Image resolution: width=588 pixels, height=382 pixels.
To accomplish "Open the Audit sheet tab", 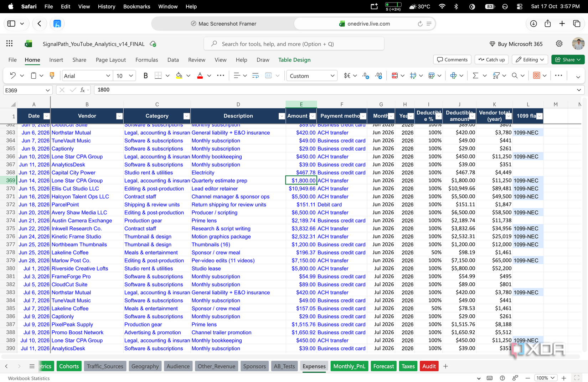I will coord(429,366).
